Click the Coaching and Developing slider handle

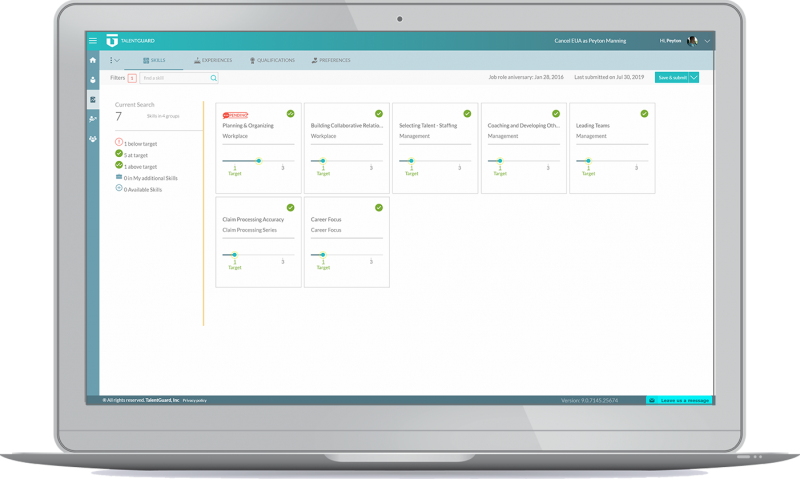tap(500, 161)
